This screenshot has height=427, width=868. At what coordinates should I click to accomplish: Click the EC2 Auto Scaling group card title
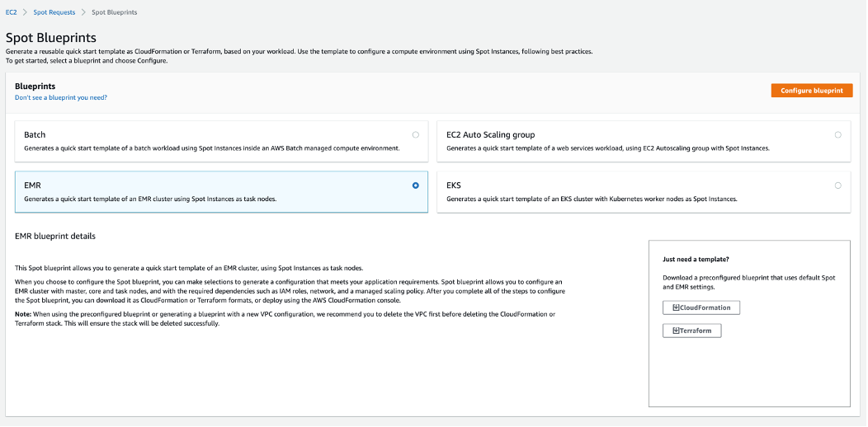click(x=490, y=135)
